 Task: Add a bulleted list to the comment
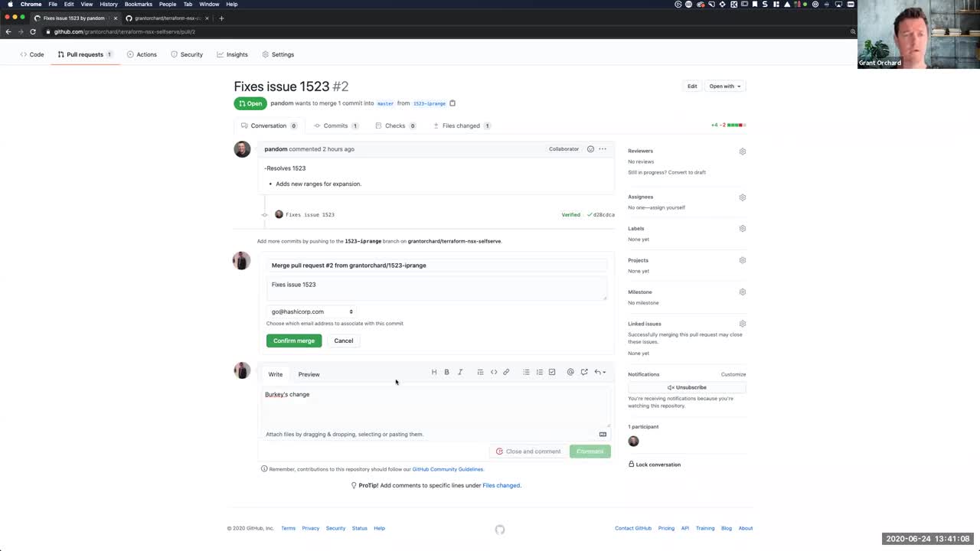pyautogui.click(x=526, y=372)
